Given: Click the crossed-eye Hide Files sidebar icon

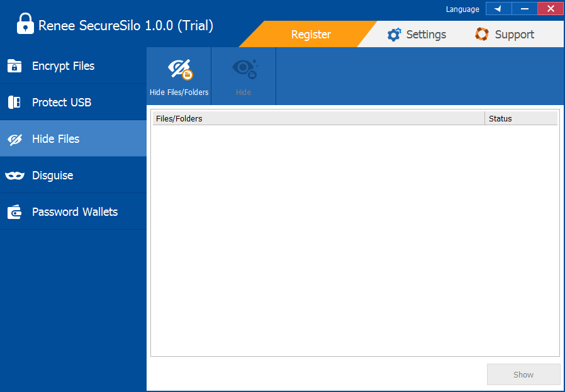Looking at the screenshot, I should [x=14, y=139].
